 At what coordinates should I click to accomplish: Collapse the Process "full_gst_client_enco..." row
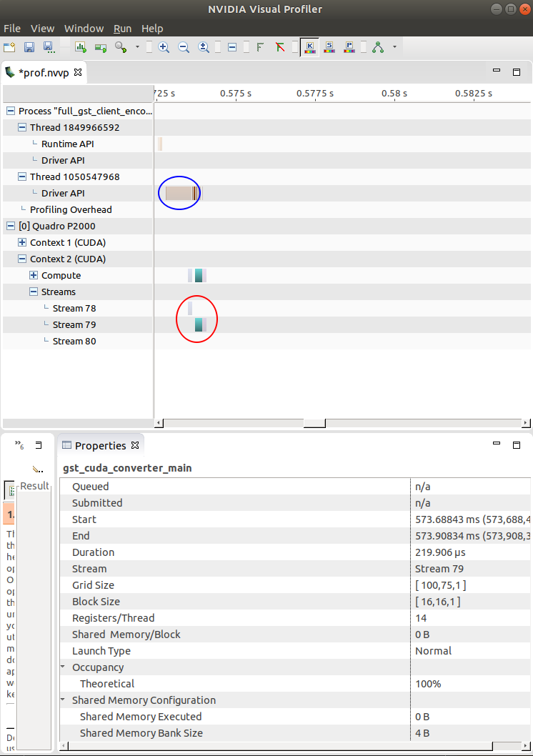[11, 111]
